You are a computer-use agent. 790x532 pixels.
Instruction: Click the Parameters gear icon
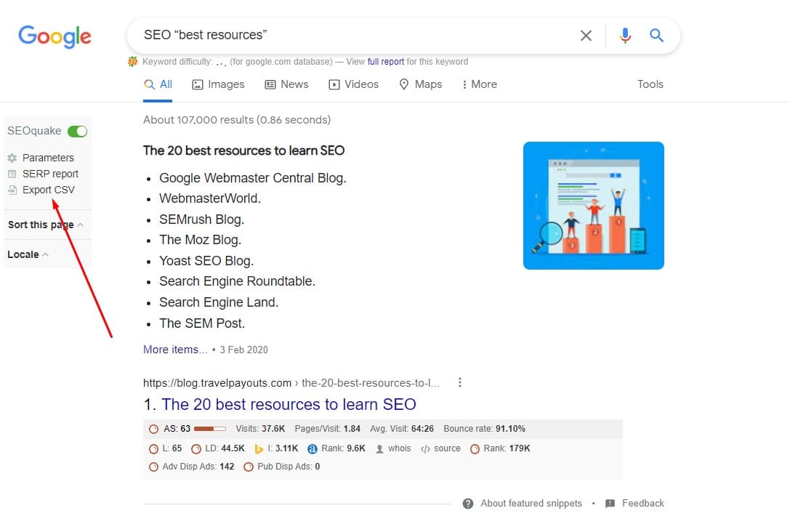12,158
